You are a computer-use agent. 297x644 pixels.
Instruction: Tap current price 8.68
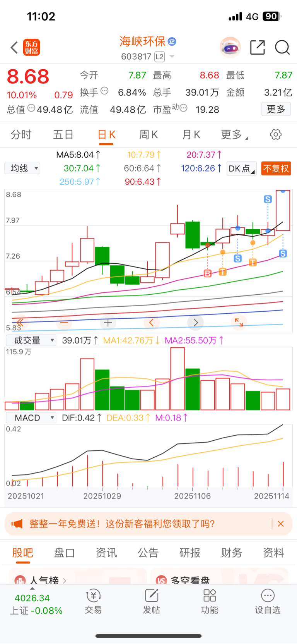[x=28, y=77]
